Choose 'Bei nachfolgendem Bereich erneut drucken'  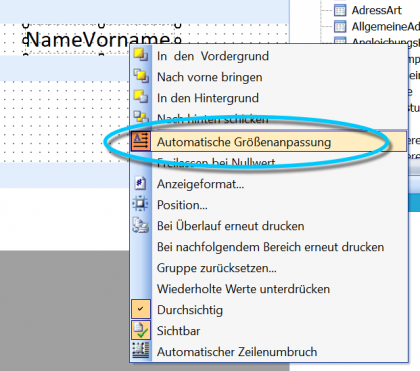[x=270, y=247]
